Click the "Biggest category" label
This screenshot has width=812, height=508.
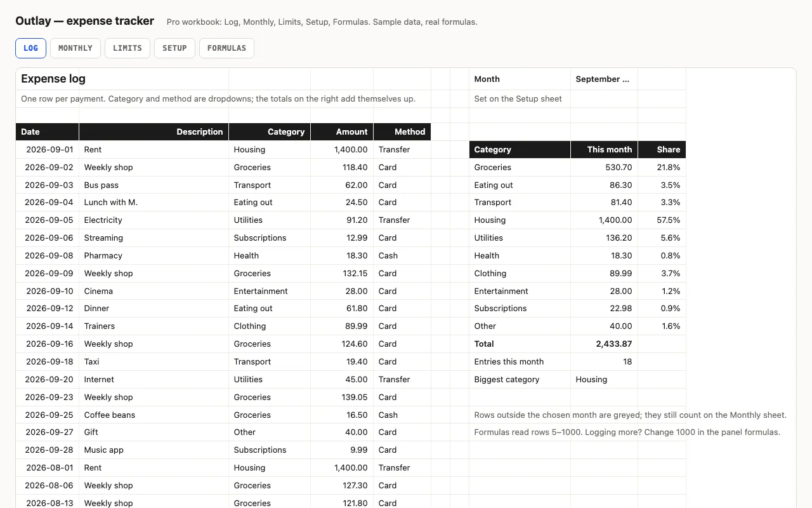click(520, 380)
